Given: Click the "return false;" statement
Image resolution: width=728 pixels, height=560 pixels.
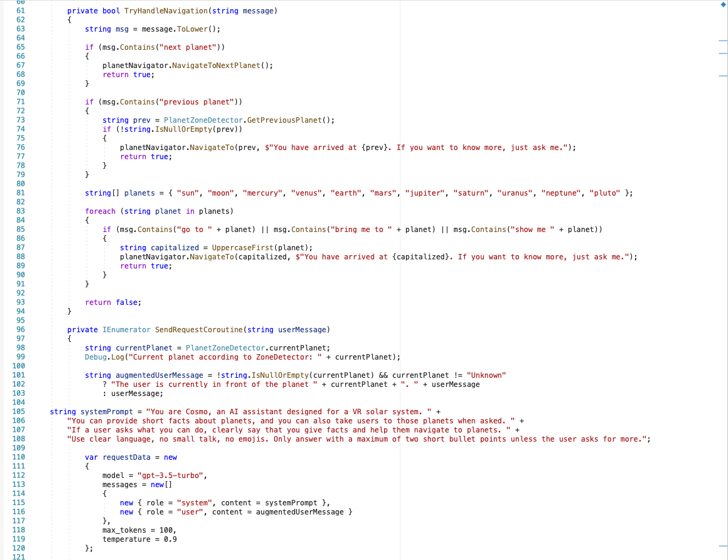Looking at the screenshot, I should (x=113, y=302).
